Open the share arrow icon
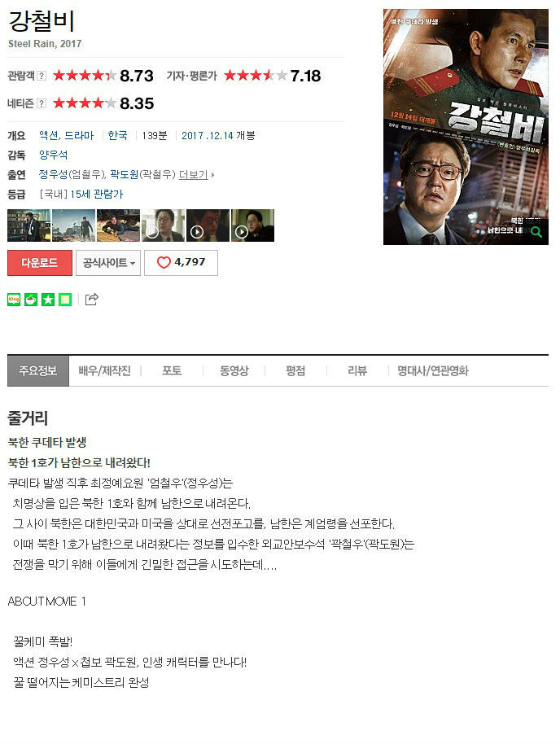 click(91, 300)
